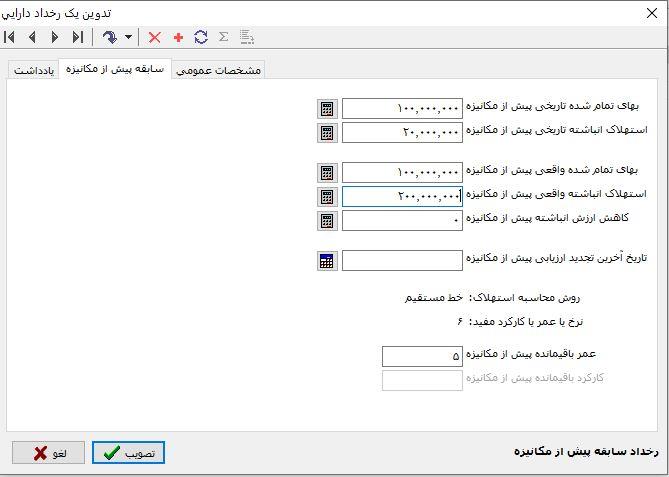Click the next record arrow
The height and width of the screenshot is (477, 669).
click(x=55, y=37)
